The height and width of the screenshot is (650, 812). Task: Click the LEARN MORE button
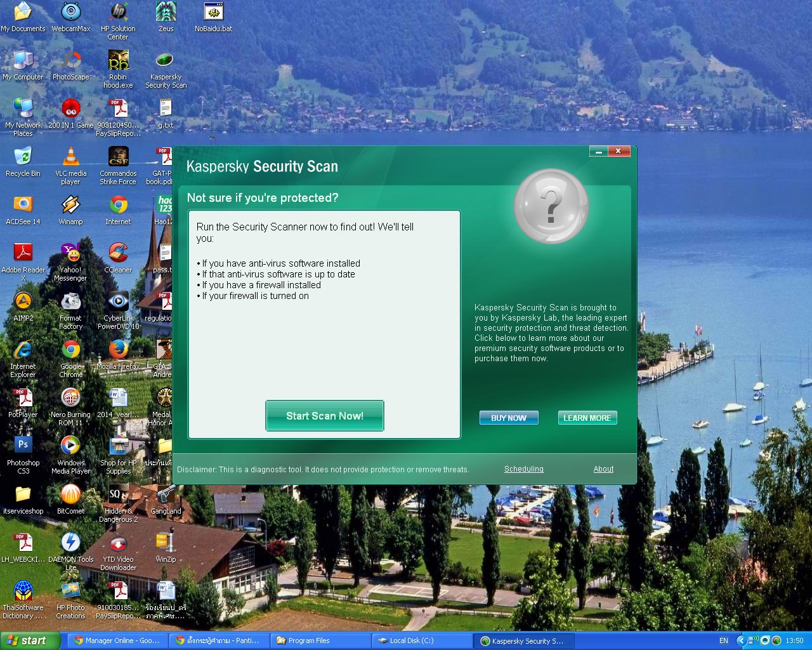[x=587, y=418]
